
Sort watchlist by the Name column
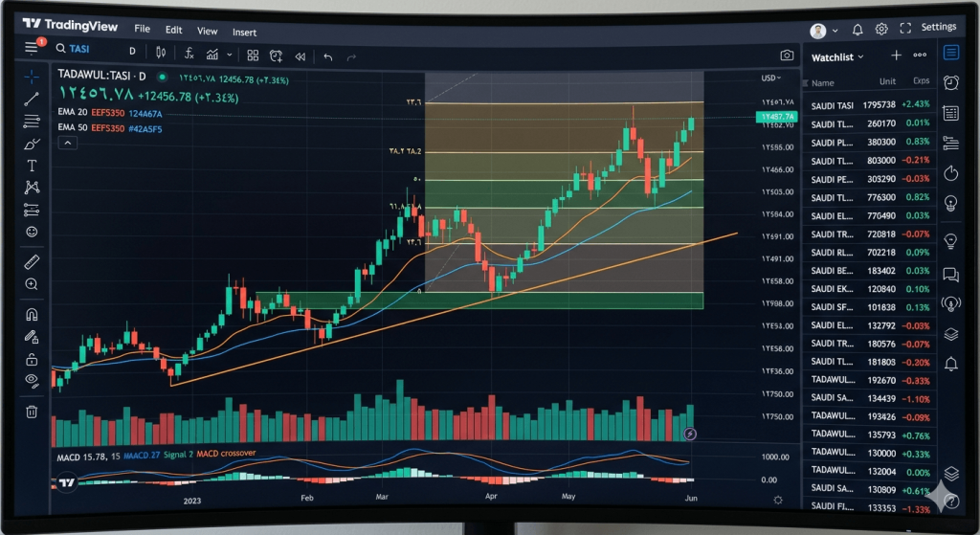[x=822, y=82]
